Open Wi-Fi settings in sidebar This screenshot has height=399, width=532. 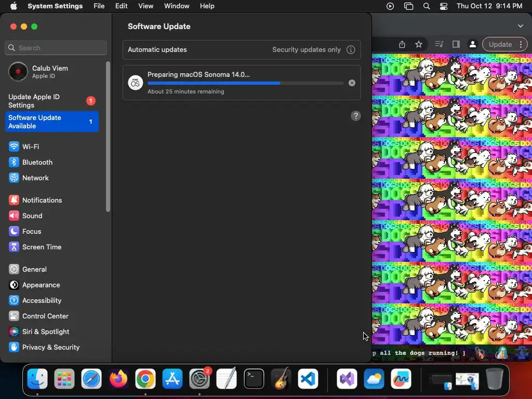tap(51, 147)
